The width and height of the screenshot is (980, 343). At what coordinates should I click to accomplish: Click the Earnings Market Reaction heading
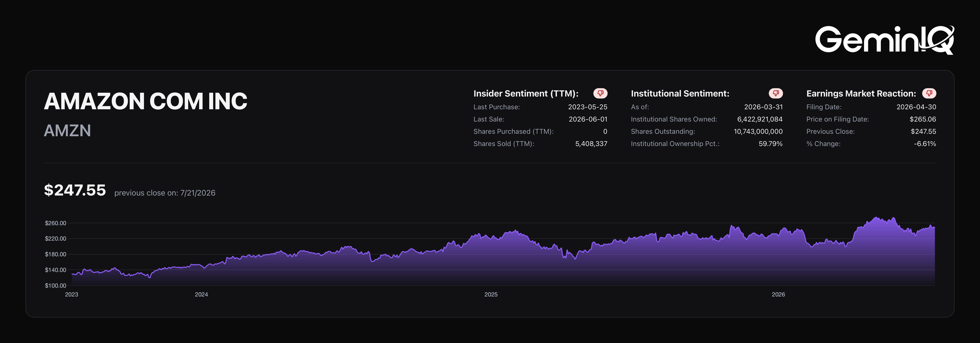(861, 94)
